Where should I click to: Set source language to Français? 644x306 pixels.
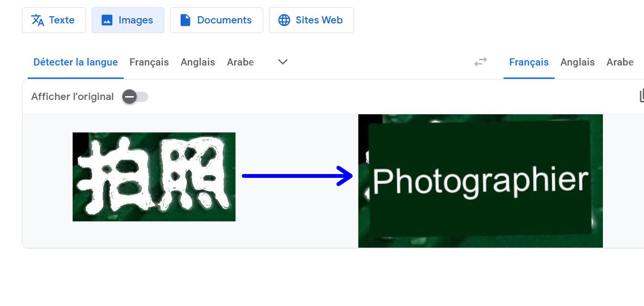tap(149, 62)
